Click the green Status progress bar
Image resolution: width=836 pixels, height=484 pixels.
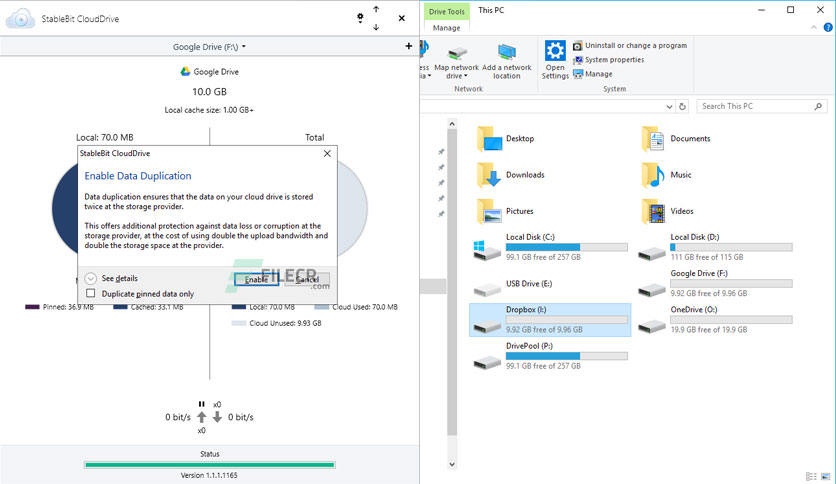(210, 465)
